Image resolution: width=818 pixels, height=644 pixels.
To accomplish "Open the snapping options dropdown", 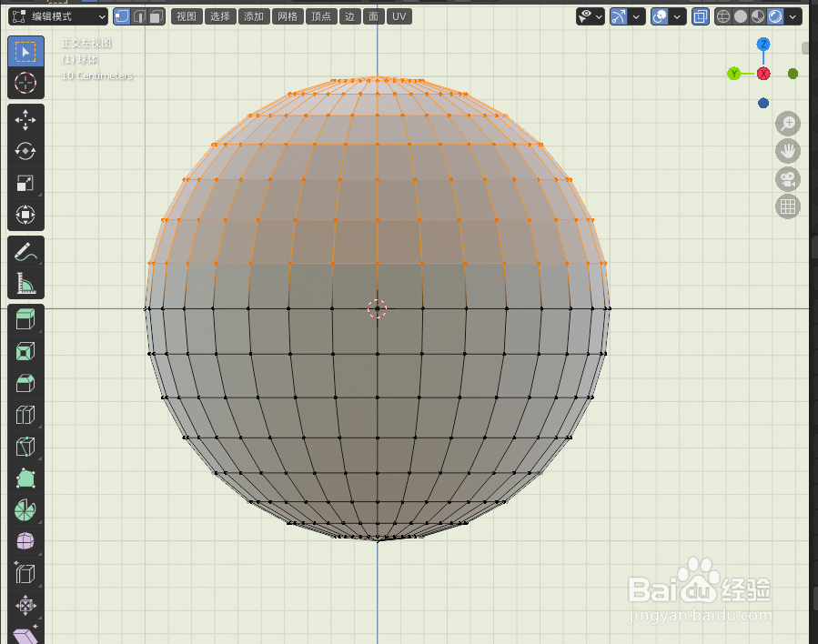I will (x=636, y=15).
